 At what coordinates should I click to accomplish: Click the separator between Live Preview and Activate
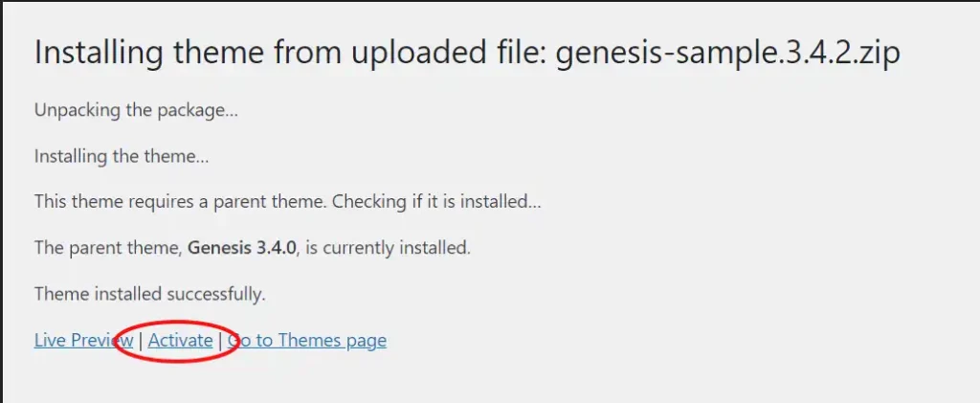coord(141,341)
